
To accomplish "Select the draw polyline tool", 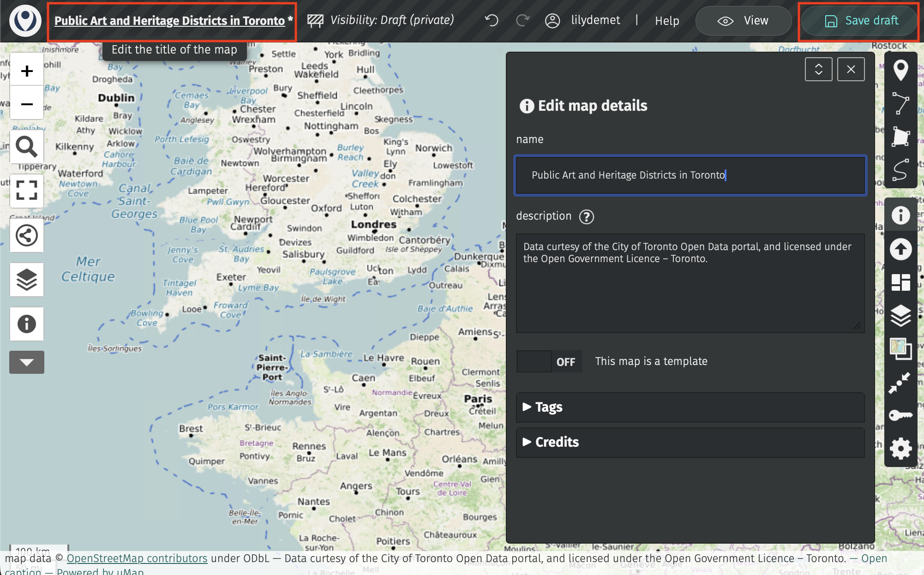I will (x=900, y=103).
